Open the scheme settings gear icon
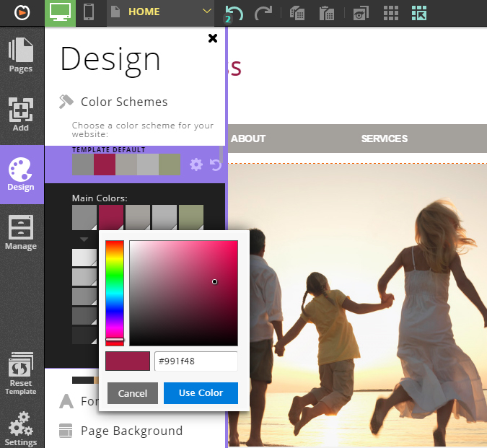487x448 pixels. point(196,164)
